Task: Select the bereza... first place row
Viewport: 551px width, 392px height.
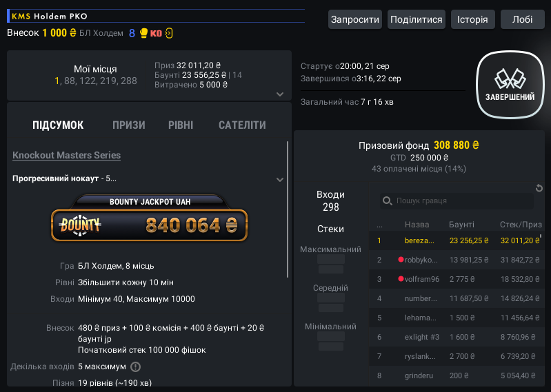Action: [x=457, y=240]
